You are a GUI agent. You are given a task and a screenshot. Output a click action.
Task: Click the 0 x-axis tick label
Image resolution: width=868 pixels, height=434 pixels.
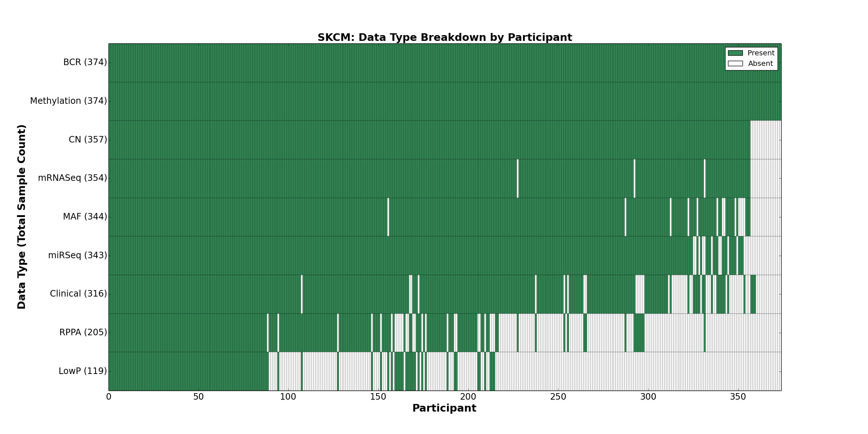tap(109, 397)
